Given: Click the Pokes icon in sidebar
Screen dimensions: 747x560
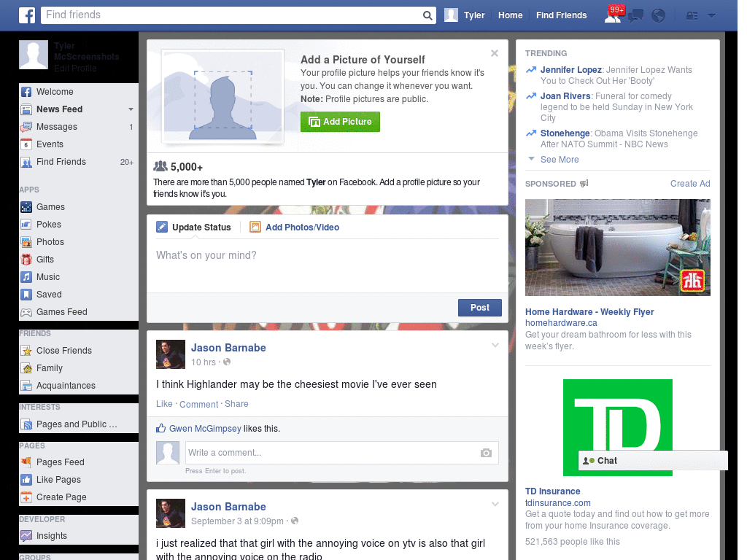Looking at the screenshot, I should 26,225.
